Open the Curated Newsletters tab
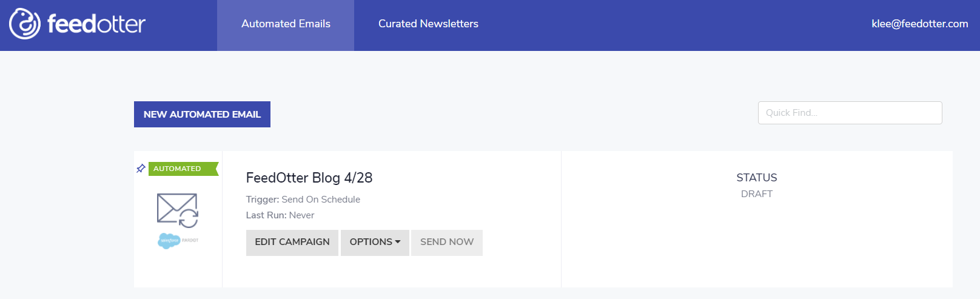Screen dimensions: 980x299 click(428, 24)
